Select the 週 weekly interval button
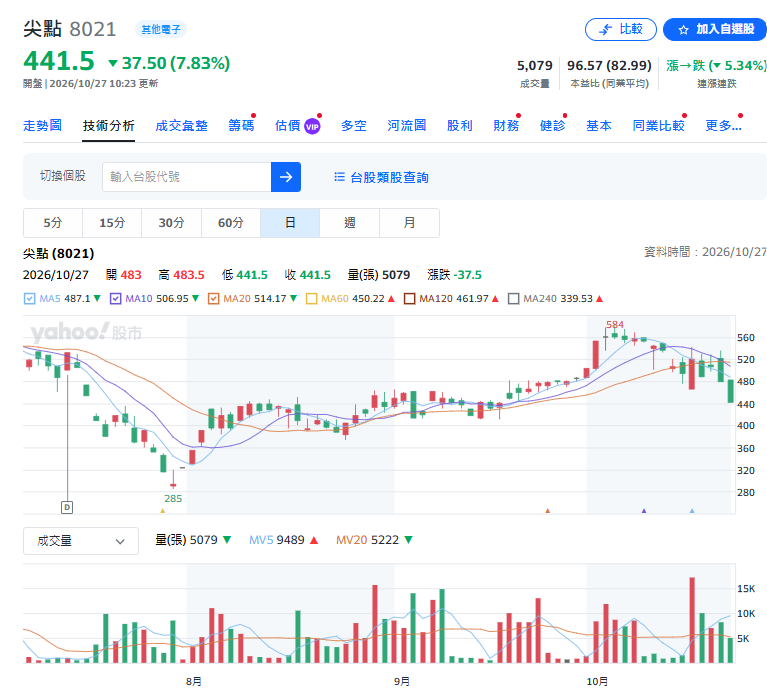The width and height of the screenshot is (767, 691). click(350, 223)
